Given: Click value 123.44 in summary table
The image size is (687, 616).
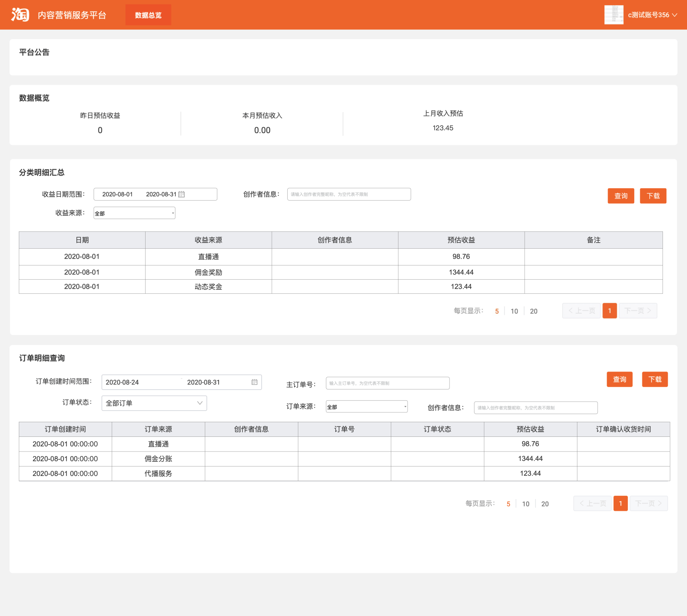Looking at the screenshot, I should [x=461, y=287].
